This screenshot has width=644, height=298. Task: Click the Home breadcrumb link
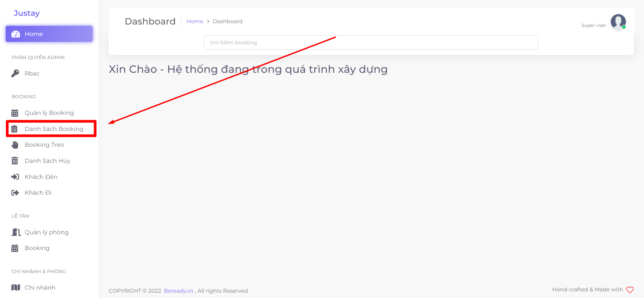point(195,21)
